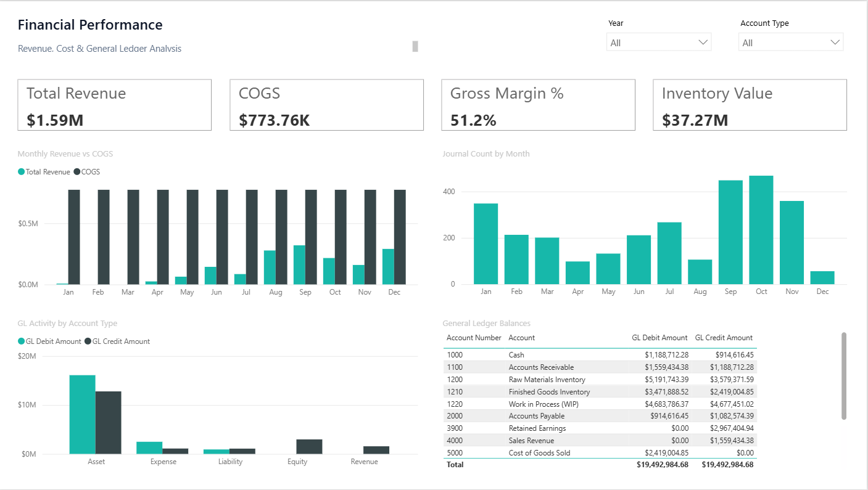Viewport: 868px width, 490px height.
Task: Click the Financial Performance heading
Action: click(90, 25)
